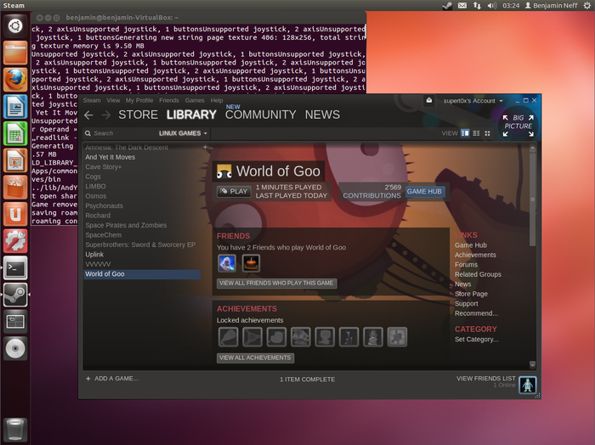
Task: Click the PLAY button for World of Goo
Action: click(234, 191)
